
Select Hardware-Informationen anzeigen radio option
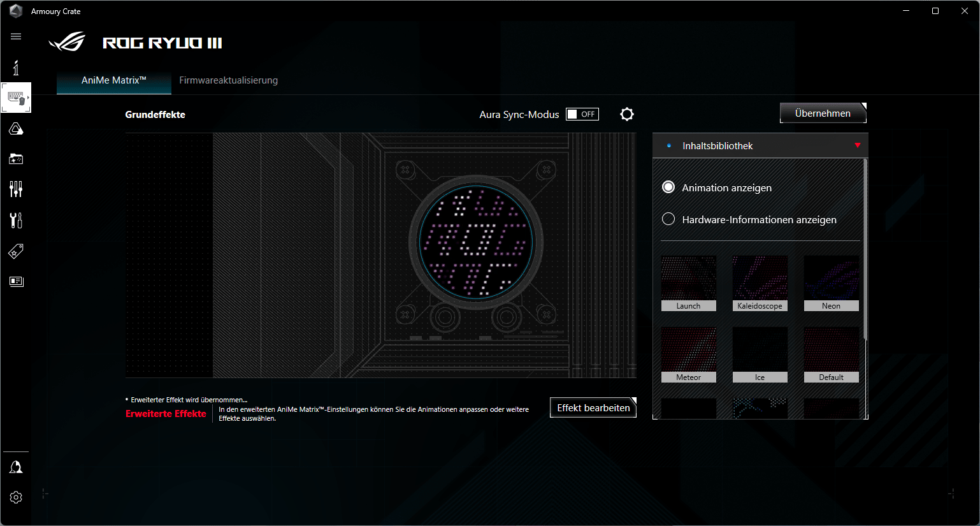tap(668, 219)
